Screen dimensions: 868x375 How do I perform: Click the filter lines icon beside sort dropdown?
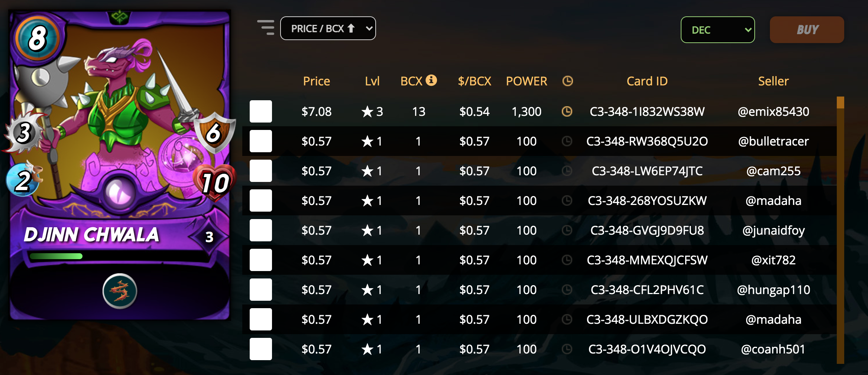266,28
